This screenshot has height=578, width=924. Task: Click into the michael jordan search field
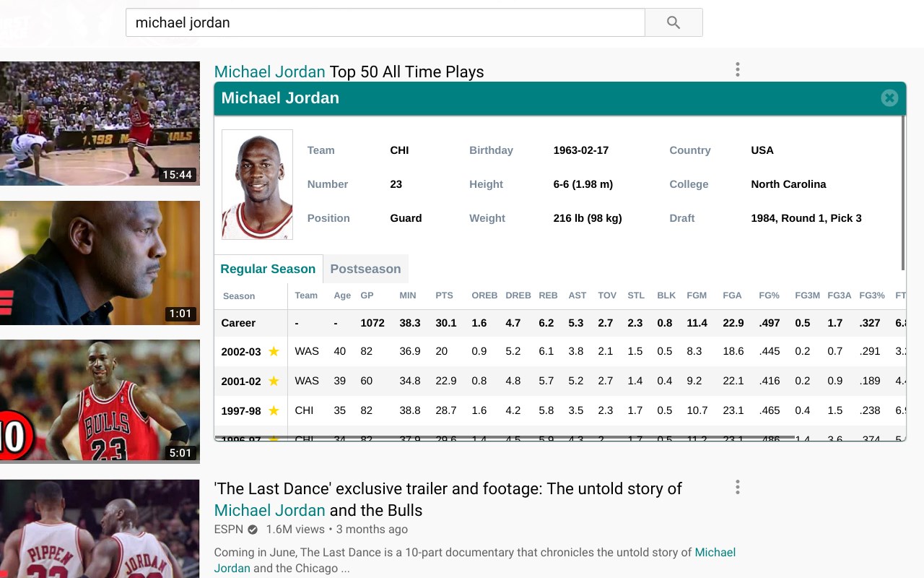click(385, 22)
